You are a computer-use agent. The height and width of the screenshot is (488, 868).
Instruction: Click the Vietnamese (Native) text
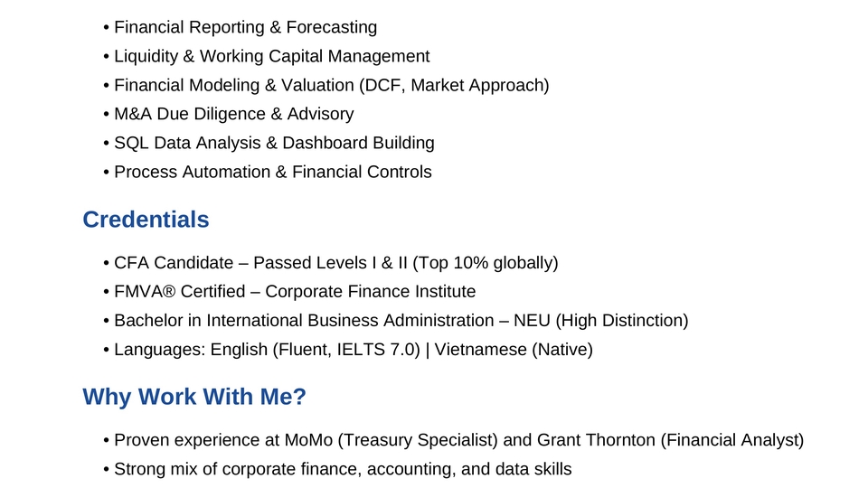[x=514, y=350]
